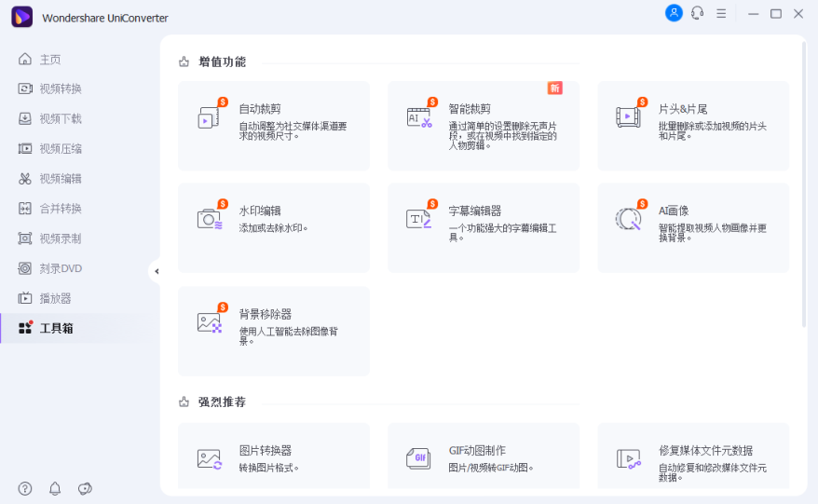The width and height of the screenshot is (818, 504).
Task: Open the hamburger main menu
Action: coord(721,14)
